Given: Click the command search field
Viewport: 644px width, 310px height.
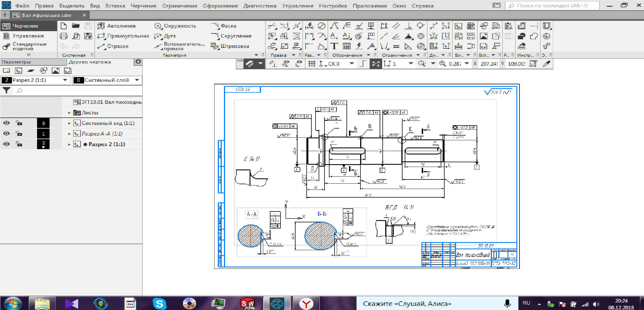Looking at the screenshot, I should 552,6.
